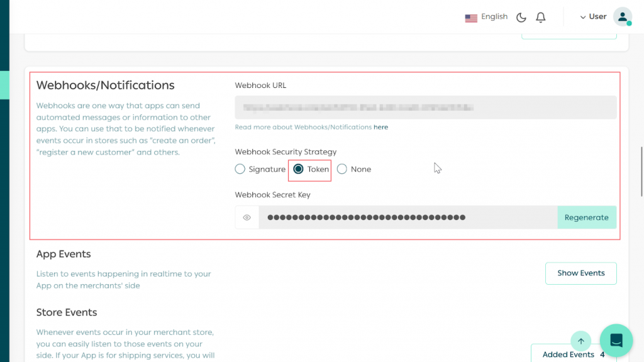Open the chat support widget
The height and width of the screenshot is (362, 644).
click(616, 341)
